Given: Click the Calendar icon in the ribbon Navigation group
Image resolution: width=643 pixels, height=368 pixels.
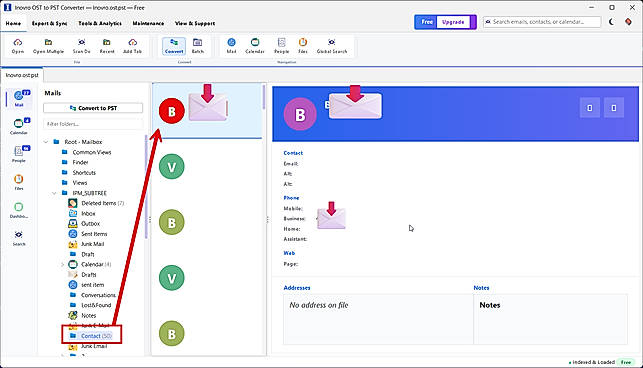Looking at the screenshot, I should (x=255, y=46).
